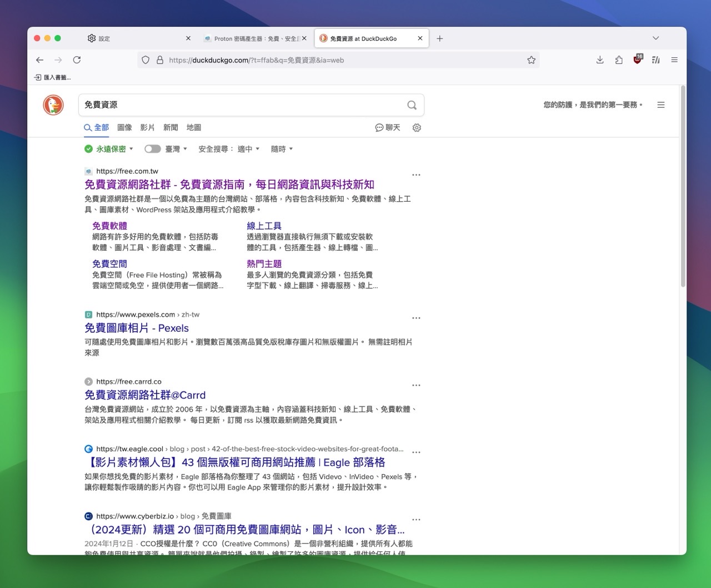This screenshot has height=588, width=711.
Task: Select the 新聞 search category
Action: 171,128
